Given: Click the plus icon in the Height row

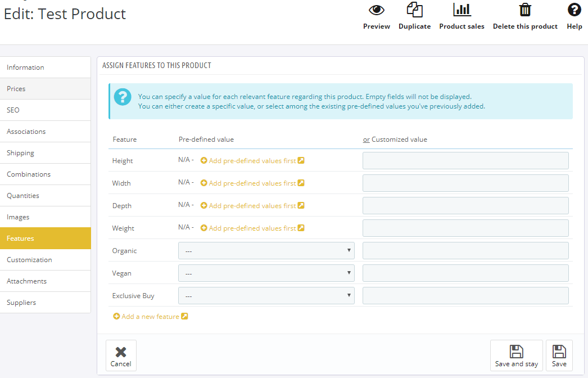Looking at the screenshot, I should (203, 161).
